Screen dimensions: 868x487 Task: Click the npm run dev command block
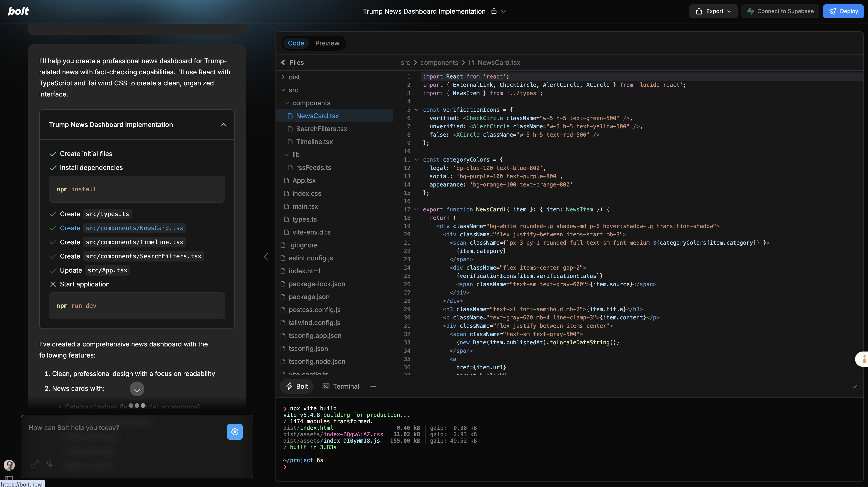[x=137, y=306]
